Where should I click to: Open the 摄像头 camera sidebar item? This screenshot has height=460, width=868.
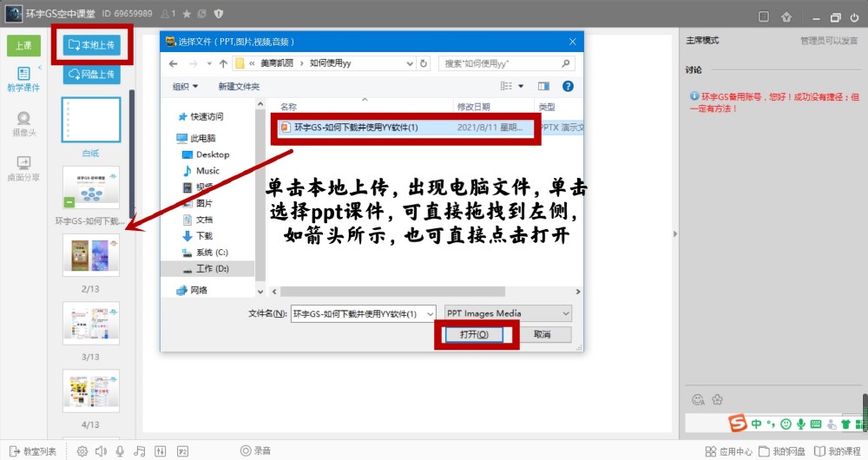pos(23,124)
